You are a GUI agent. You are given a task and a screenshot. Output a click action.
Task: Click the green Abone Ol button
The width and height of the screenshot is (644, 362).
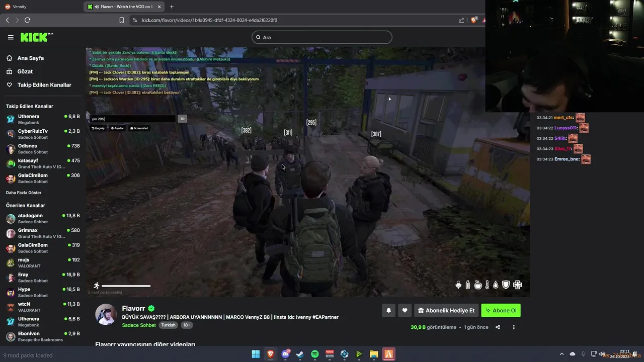[x=501, y=311]
